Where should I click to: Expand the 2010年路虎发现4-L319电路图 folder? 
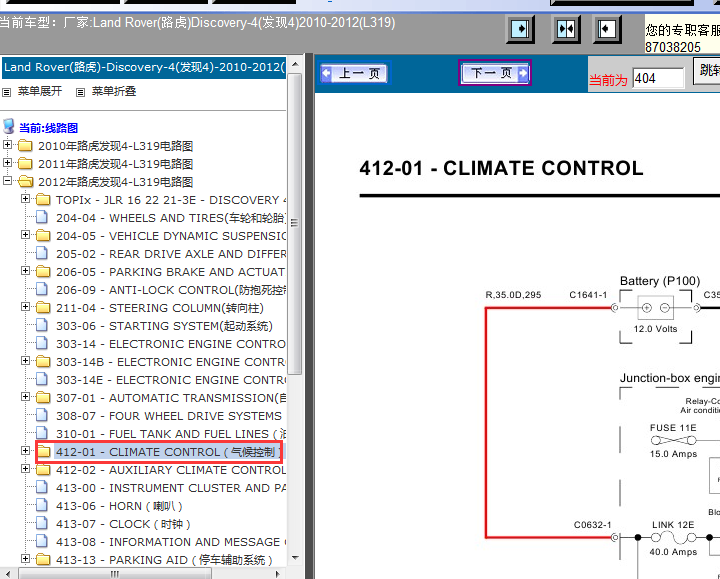tap(7, 145)
